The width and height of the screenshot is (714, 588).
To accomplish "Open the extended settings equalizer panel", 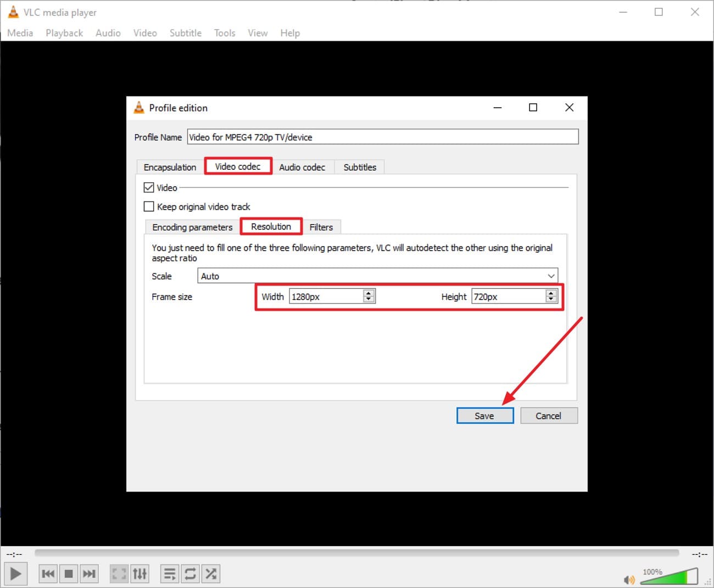I will coord(140,573).
